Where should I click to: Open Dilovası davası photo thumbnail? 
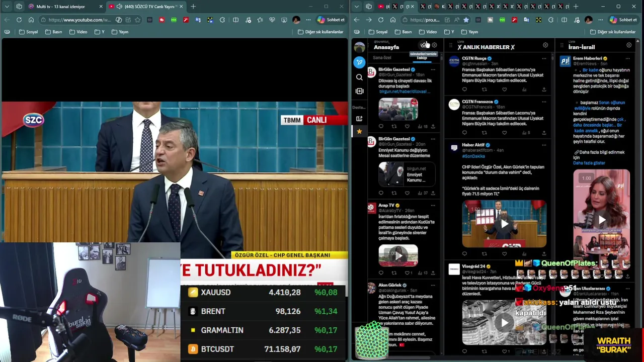point(398,109)
